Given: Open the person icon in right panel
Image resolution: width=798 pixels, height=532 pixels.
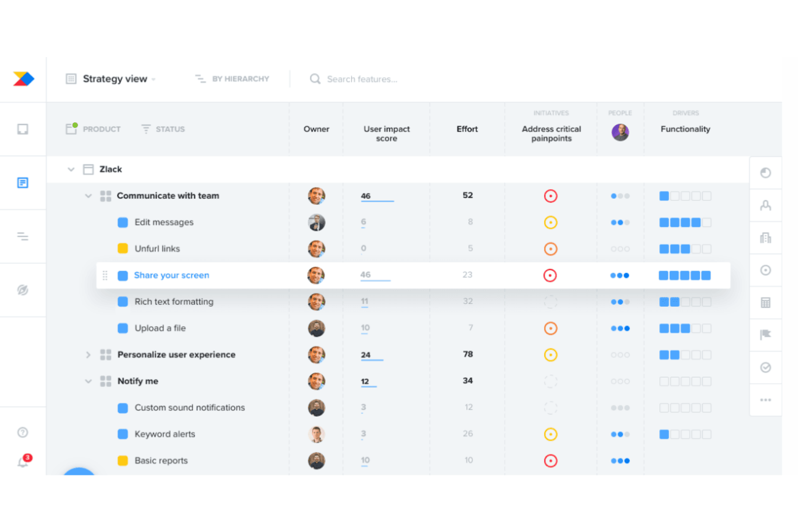Looking at the screenshot, I should 766,205.
